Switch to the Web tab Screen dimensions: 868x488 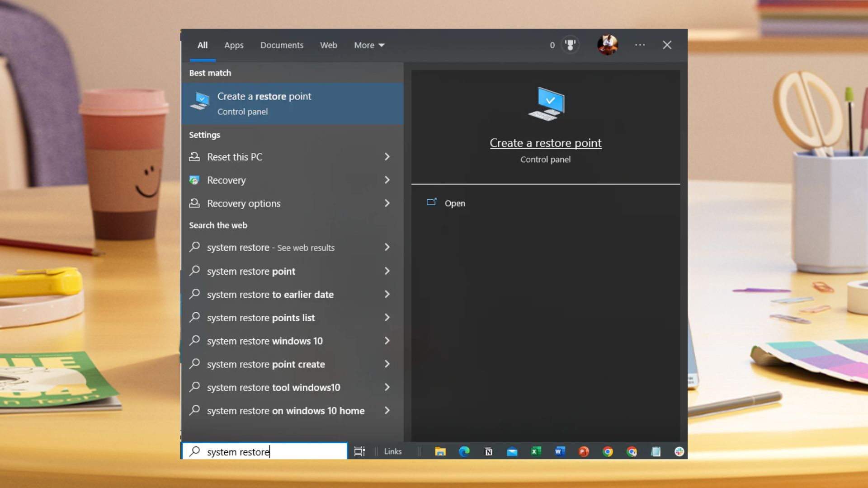pos(329,45)
